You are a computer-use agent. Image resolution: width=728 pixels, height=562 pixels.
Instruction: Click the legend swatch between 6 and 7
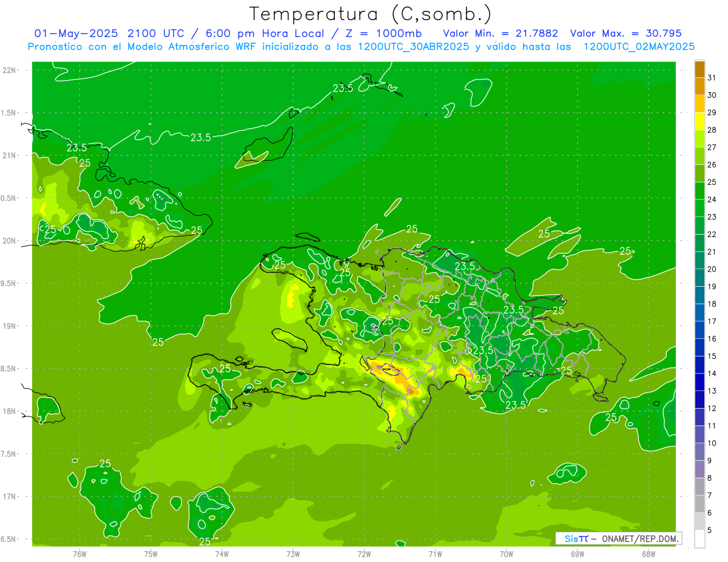[700, 504]
